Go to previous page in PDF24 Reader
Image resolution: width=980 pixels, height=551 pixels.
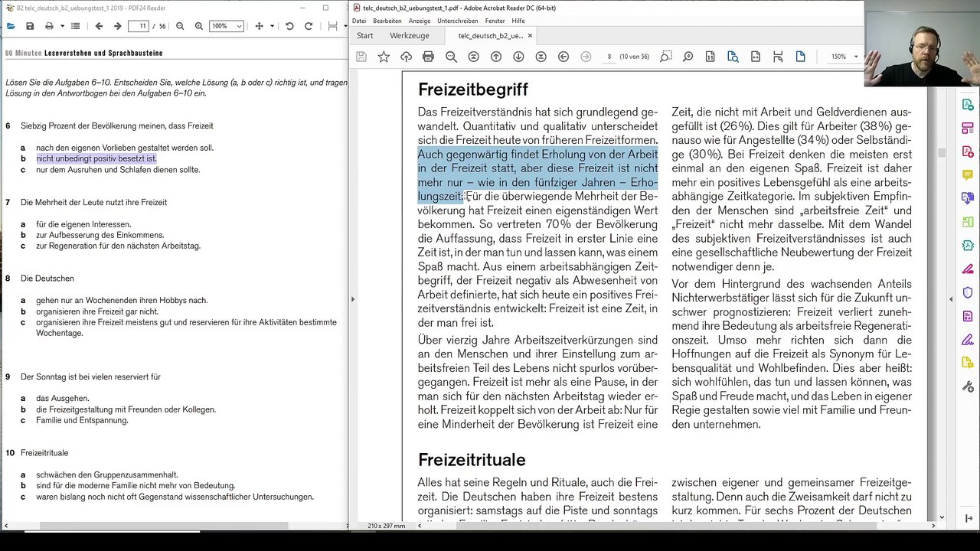tap(99, 26)
